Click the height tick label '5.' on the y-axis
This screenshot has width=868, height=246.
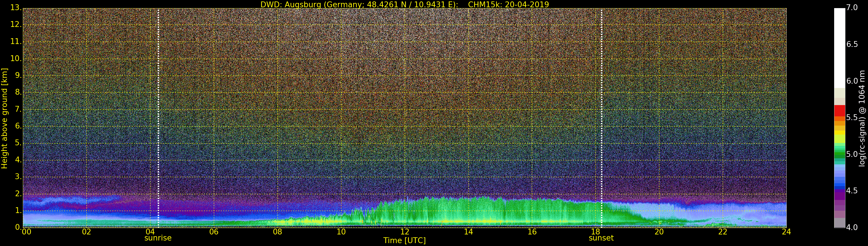(18, 143)
